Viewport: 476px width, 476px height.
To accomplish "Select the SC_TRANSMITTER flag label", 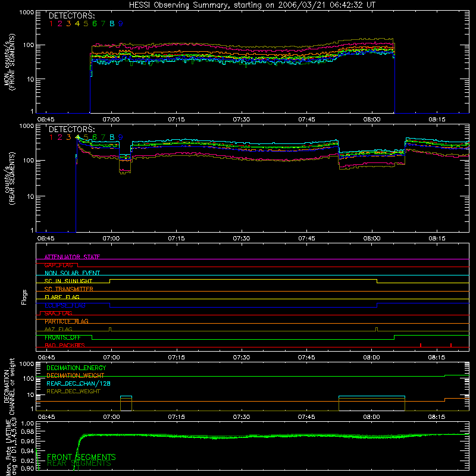I will pyautogui.click(x=68, y=289).
